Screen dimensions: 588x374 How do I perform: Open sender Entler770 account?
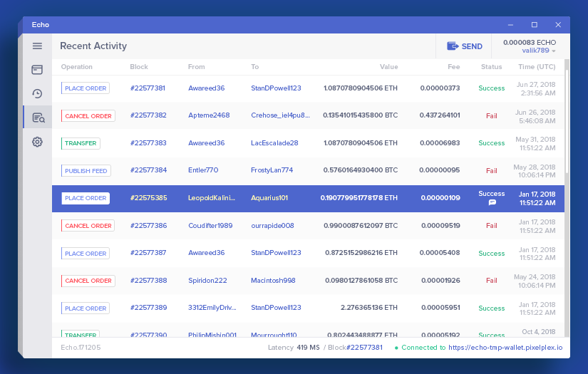[203, 170]
